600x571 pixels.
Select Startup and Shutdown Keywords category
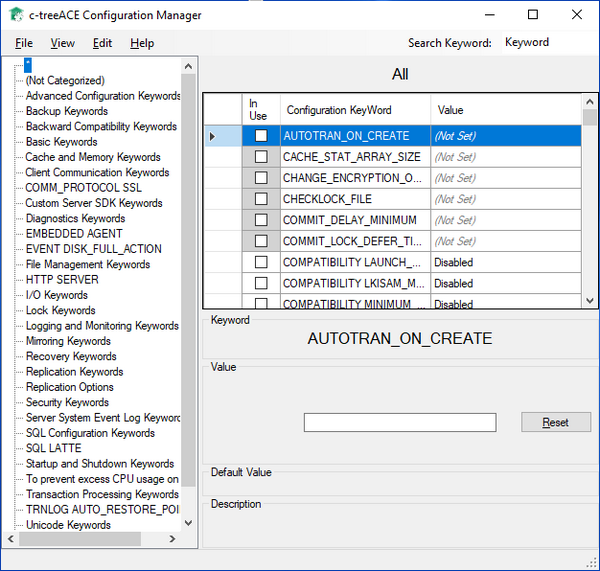click(x=100, y=463)
